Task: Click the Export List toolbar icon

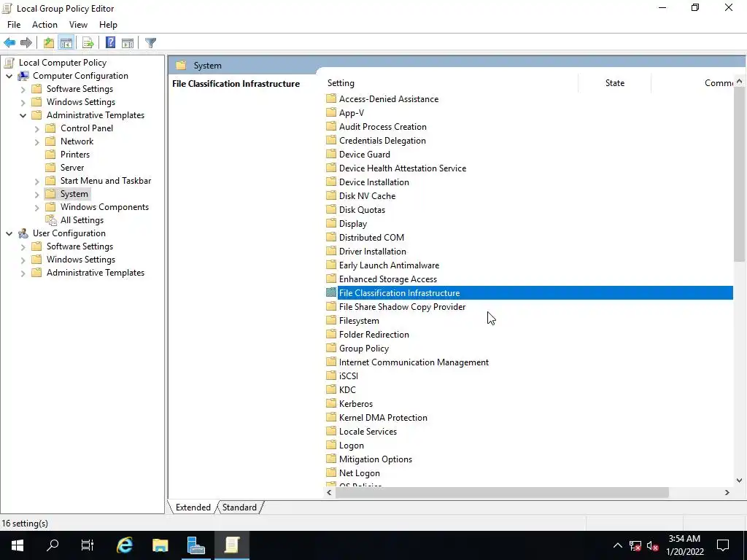Action: [88, 43]
